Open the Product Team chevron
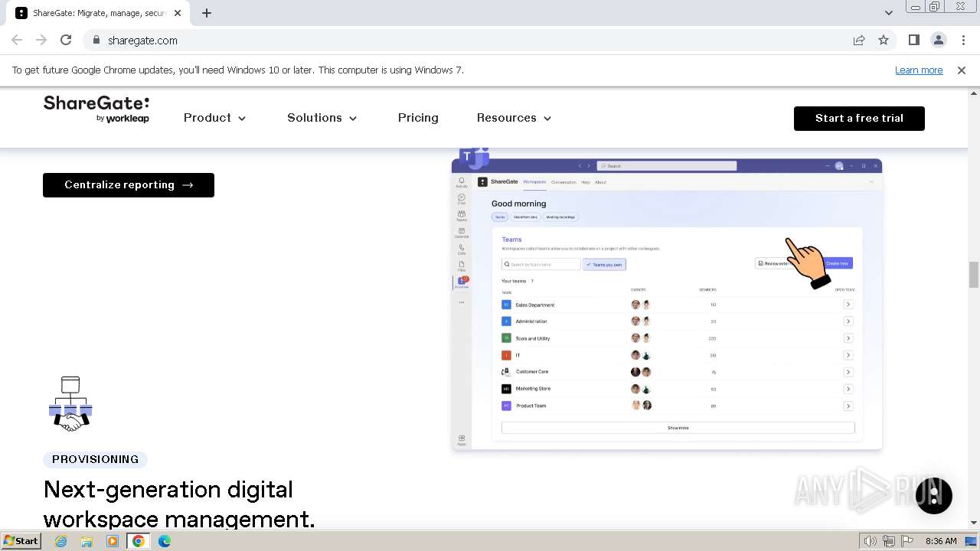The height and width of the screenshot is (551, 980). coord(848,406)
